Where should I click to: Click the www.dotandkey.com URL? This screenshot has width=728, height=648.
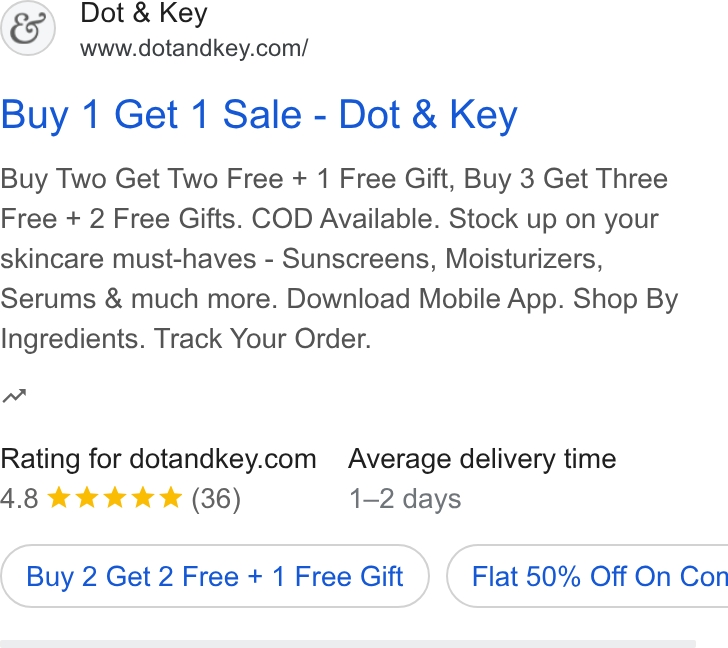tap(194, 48)
